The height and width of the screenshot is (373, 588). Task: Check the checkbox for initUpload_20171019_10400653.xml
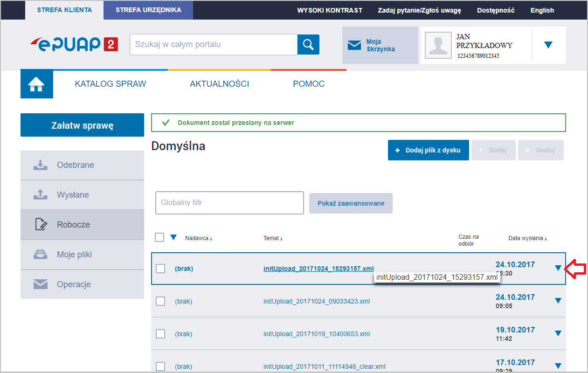coord(160,333)
